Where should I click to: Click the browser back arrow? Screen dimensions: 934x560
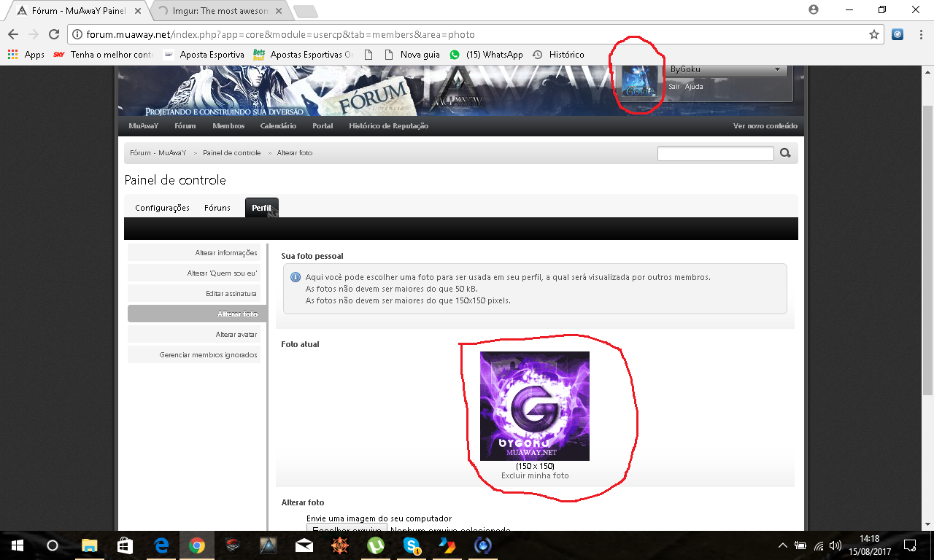(x=13, y=34)
